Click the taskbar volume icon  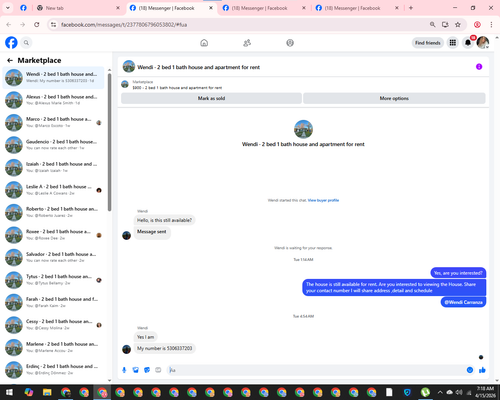459,392
